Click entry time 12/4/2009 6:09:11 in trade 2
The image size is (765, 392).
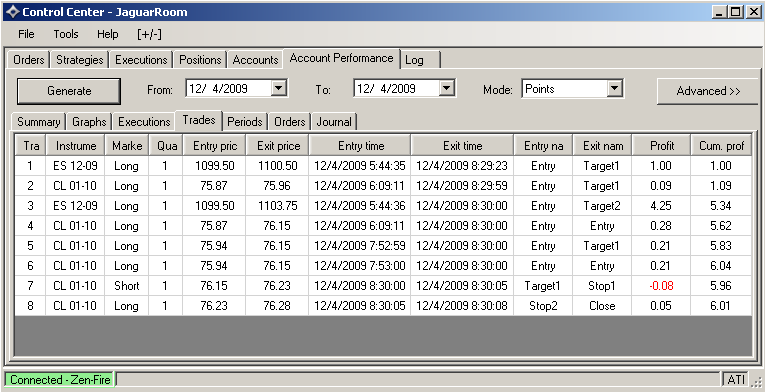(x=360, y=186)
